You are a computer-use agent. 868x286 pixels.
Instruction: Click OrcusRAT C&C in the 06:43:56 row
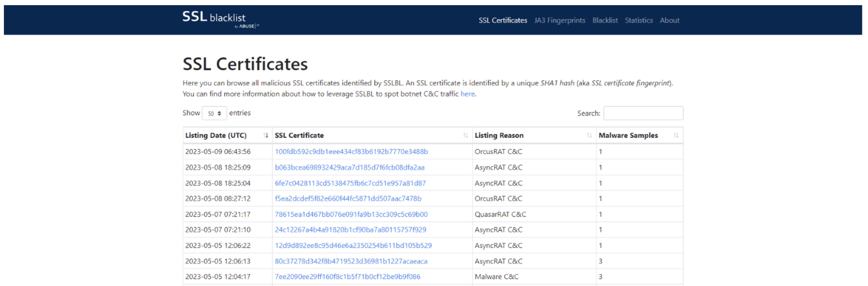tap(498, 152)
